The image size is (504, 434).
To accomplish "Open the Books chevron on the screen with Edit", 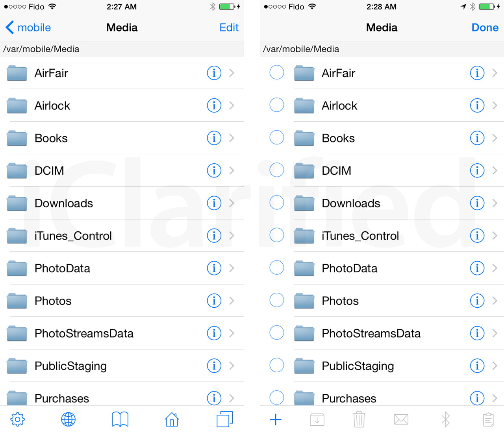I will [232, 138].
